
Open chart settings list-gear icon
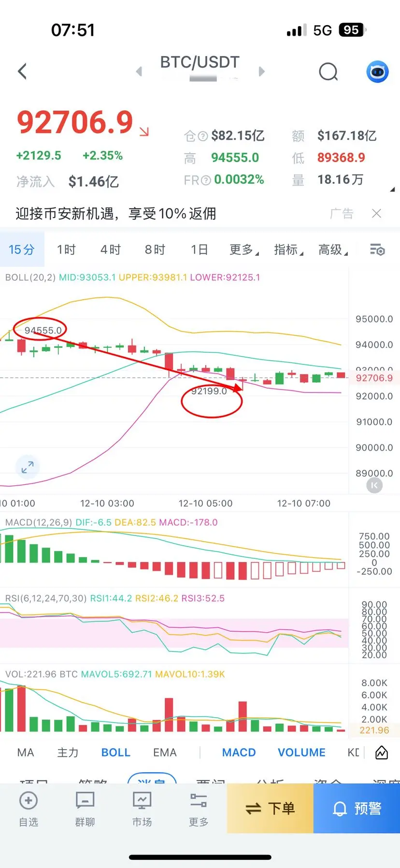click(x=377, y=249)
